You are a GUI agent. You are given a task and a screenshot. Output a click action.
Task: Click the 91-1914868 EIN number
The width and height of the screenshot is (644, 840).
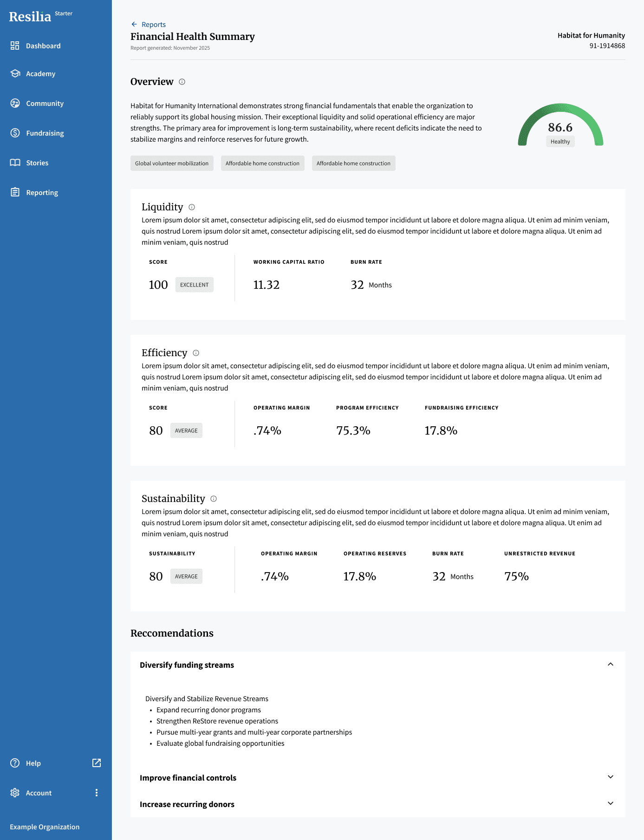(607, 46)
